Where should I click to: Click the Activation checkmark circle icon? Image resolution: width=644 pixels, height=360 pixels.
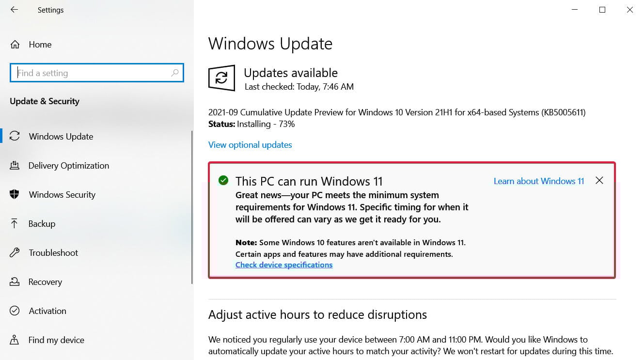15,311
